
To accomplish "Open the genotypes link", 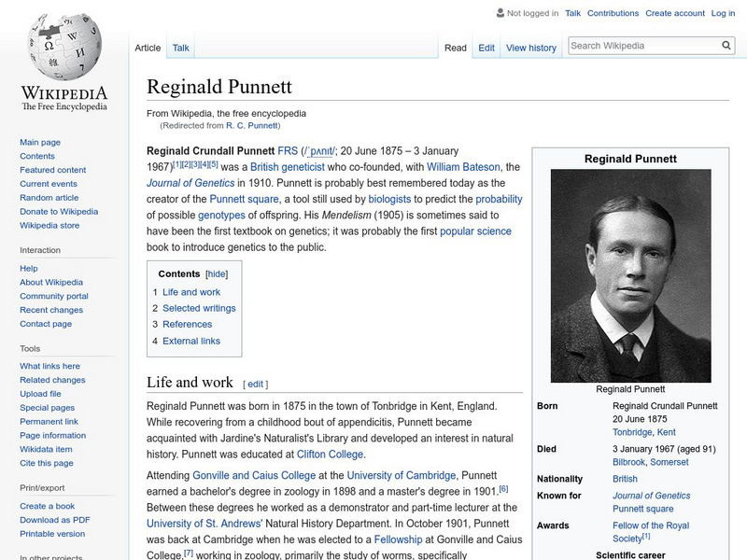I will coord(221,216).
